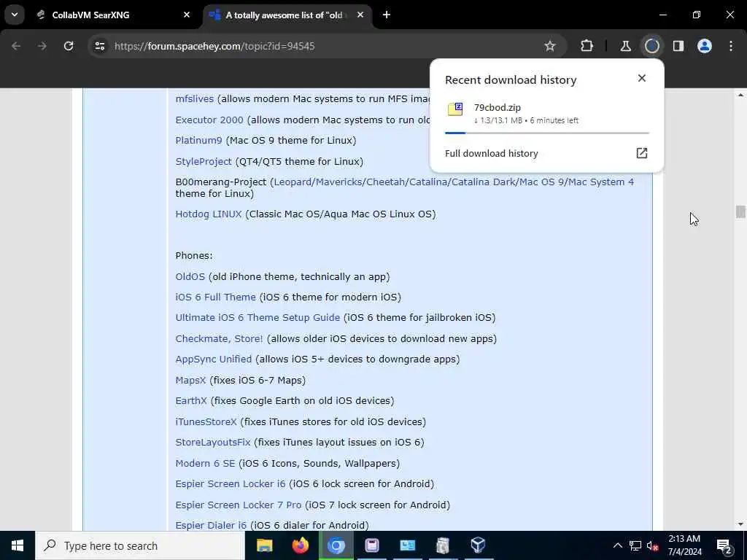Click the page vertical scrollbar thumb
The width and height of the screenshot is (747, 560).
[x=740, y=211]
